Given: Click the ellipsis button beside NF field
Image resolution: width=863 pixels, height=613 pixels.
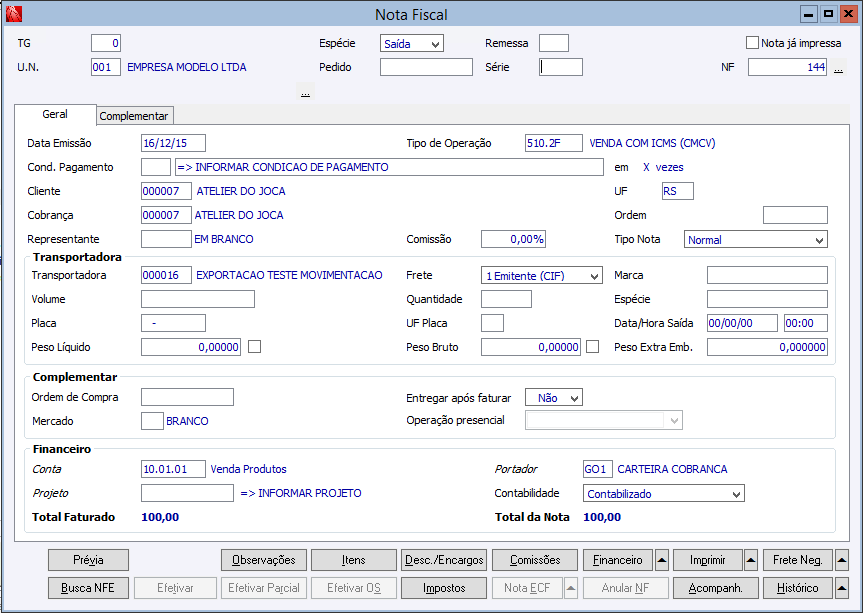Looking at the screenshot, I should tap(838, 68).
